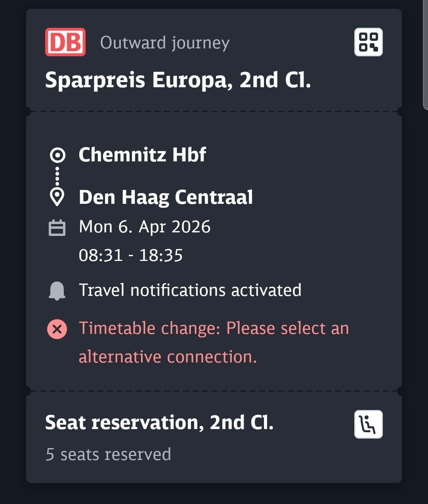Click the Mon 6. Apr 2026 date
Screen dimensions: 428x504
click(145, 227)
